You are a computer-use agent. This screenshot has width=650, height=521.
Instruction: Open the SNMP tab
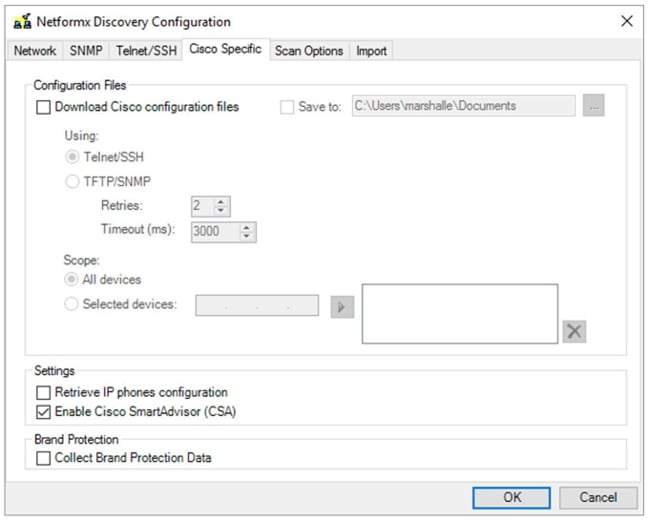click(86, 51)
